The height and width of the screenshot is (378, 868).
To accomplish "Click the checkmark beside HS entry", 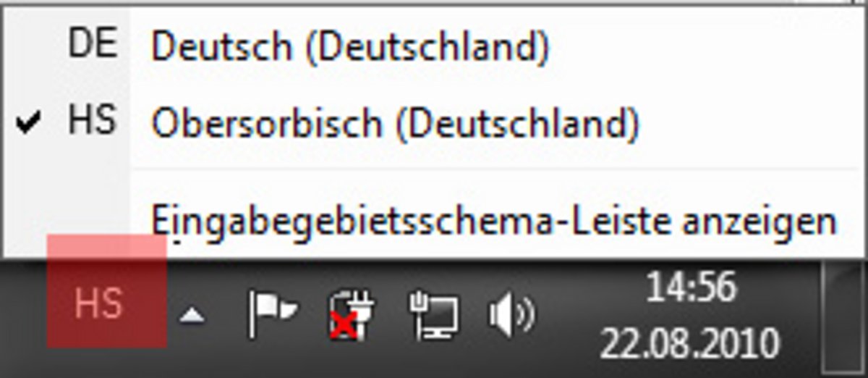I will coord(29,123).
